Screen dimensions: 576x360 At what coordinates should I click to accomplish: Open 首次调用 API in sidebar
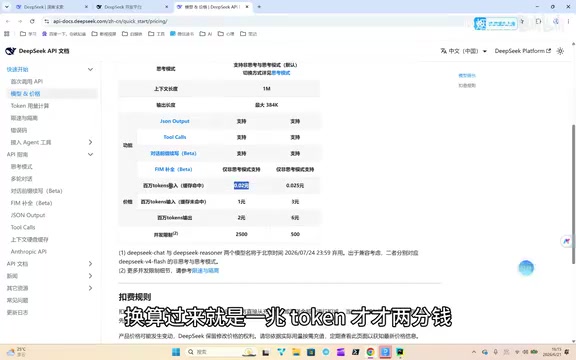[27, 82]
